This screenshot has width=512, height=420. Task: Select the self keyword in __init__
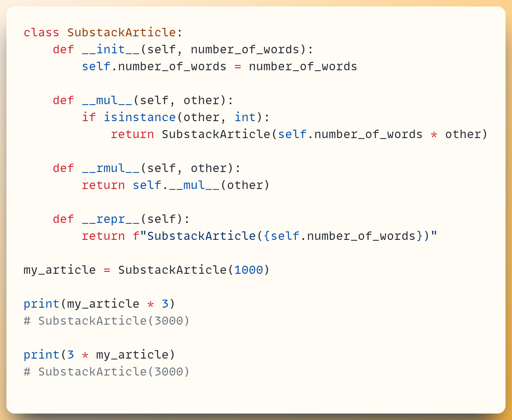click(x=96, y=66)
